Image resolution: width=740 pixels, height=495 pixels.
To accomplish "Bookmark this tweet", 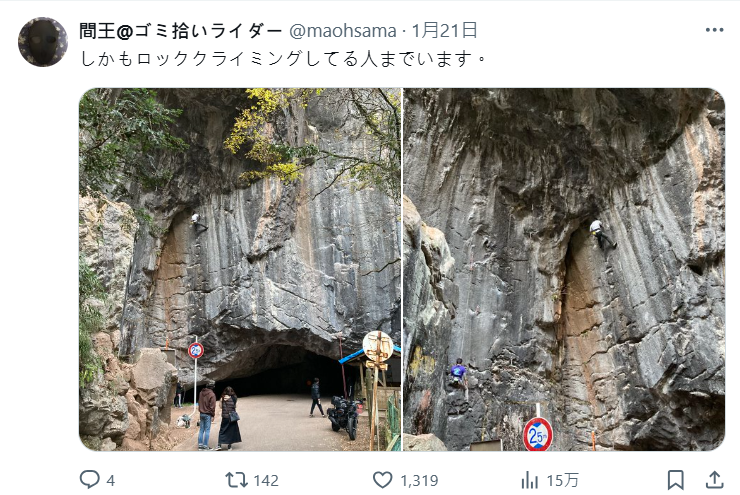I will (x=675, y=480).
